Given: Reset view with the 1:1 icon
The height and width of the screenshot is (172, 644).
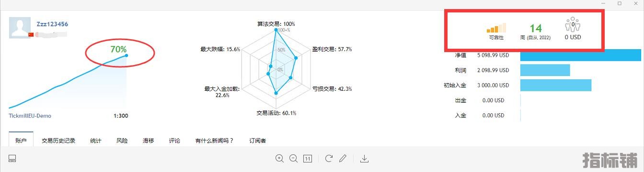Looking at the screenshot, I should 308,158.
